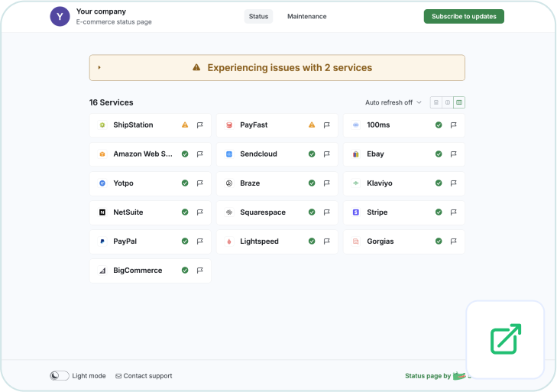
Task: Click the flag icon on Stripe card
Action: point(454,212)
